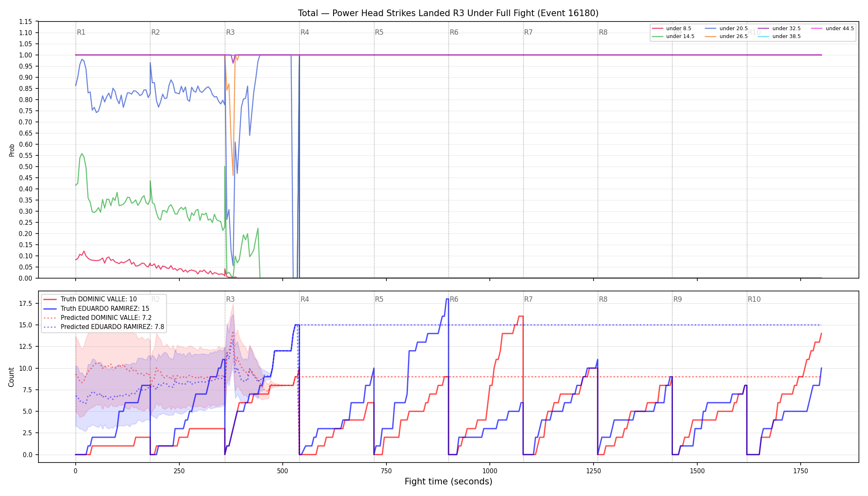The image size is (868, 496).
Task: Click the 1250 tick on the time axis
Action: click(594, 471)
